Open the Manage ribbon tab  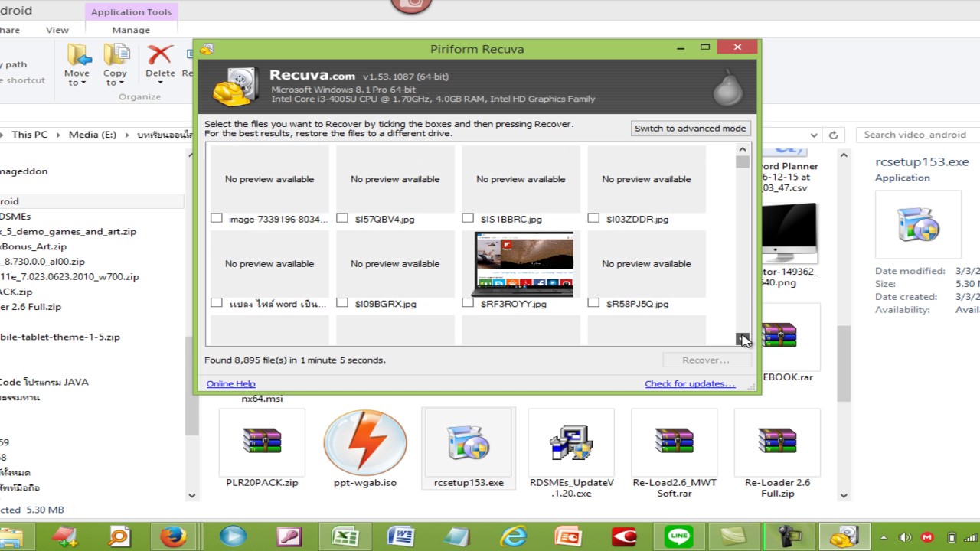click(131, 30)
